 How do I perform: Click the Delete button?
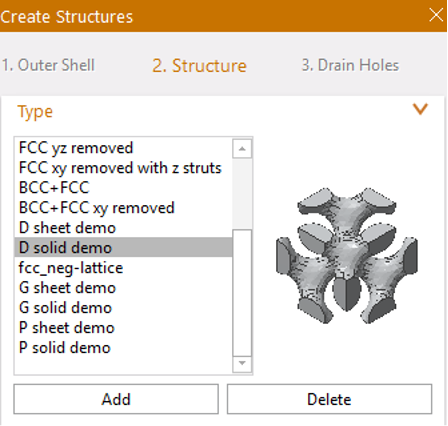click(329, 399)
